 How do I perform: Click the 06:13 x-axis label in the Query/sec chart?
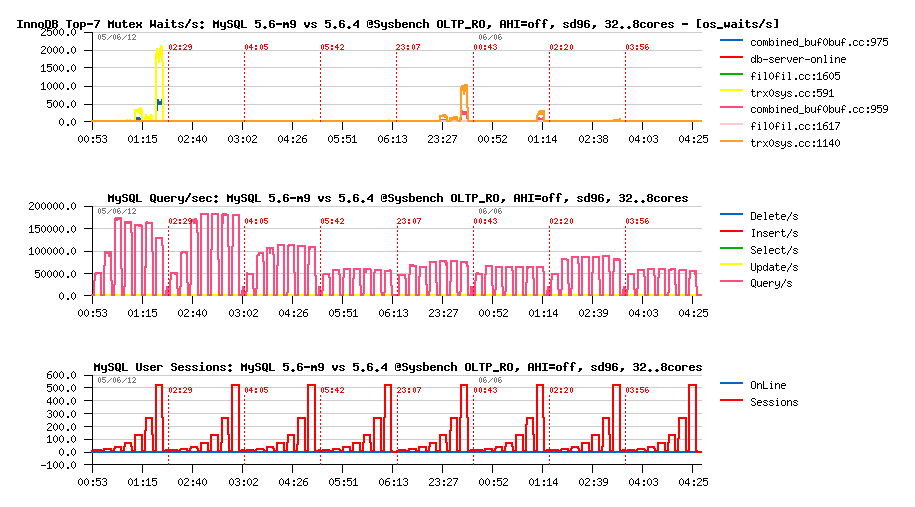click(x=393, y=313)
